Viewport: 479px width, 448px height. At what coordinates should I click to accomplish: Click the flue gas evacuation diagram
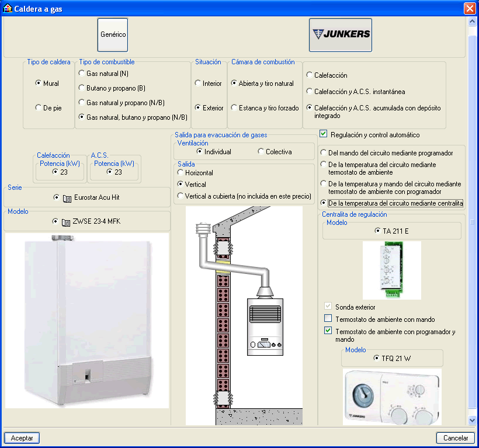244,315
